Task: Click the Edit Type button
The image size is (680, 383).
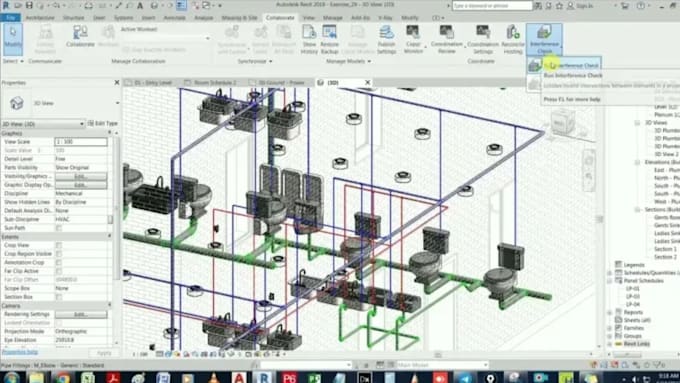Action: [103, 124]
